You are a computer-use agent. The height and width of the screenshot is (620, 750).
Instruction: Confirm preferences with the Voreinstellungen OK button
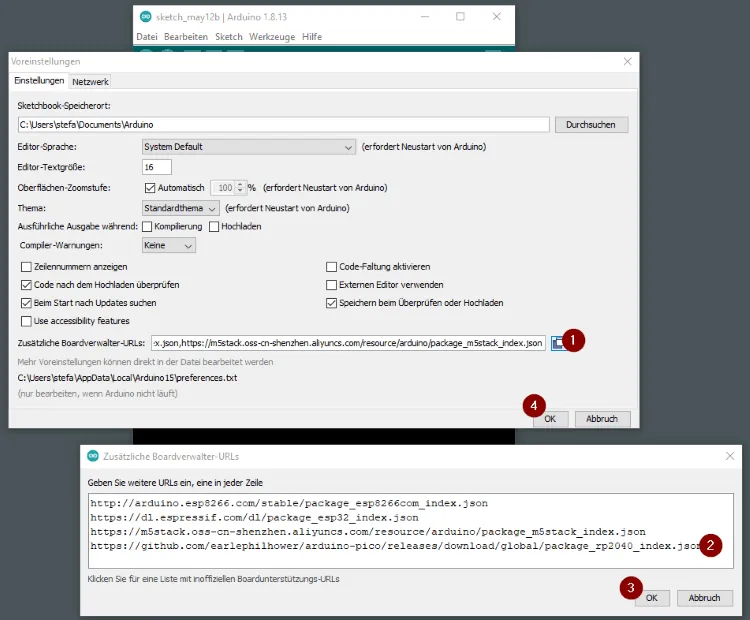pyautogui.click(x=551, y=419)
